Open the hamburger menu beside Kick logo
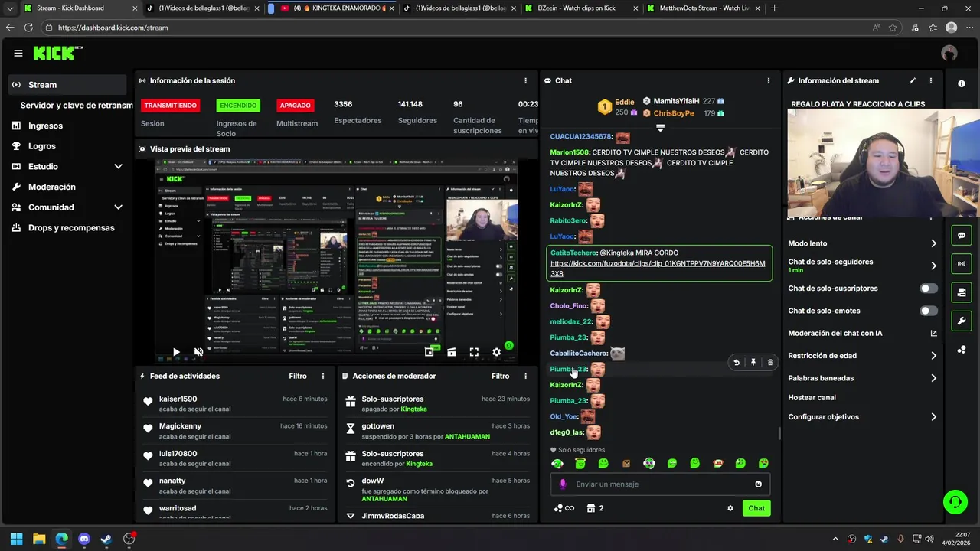This screenshot has width=980, height=551. click(18, 53)
